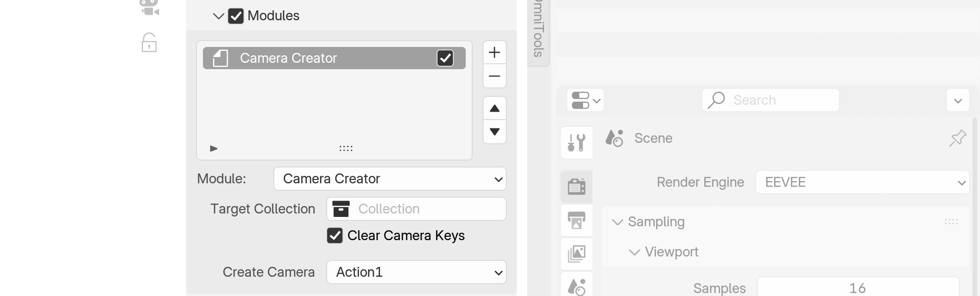Open the Tool properties tab
Image resolution: width=980 pixels, height=296 pixels.
(x=576, y=143)
